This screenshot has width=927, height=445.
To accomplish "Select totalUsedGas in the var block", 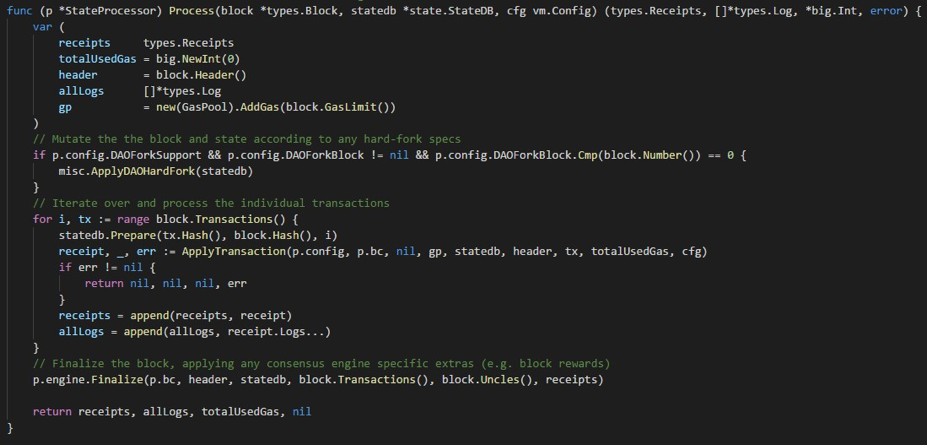I will pos(97,59).
